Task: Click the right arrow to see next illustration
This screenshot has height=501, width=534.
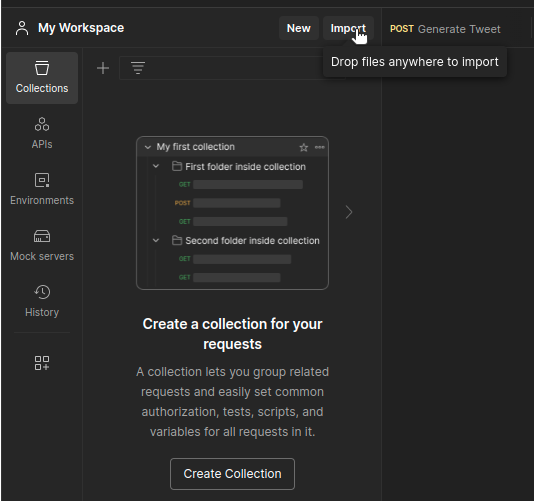Action: [349, 212]
